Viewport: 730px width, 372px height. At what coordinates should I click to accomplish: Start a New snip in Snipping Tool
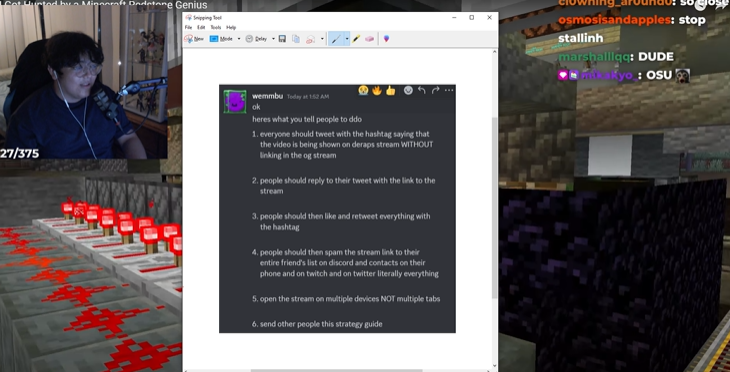194,39
